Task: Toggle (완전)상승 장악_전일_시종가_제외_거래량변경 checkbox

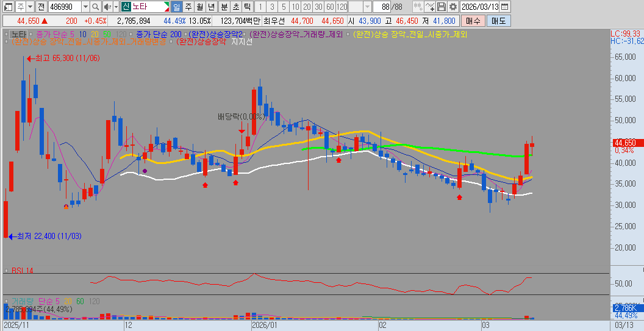Action: point(7,41)
